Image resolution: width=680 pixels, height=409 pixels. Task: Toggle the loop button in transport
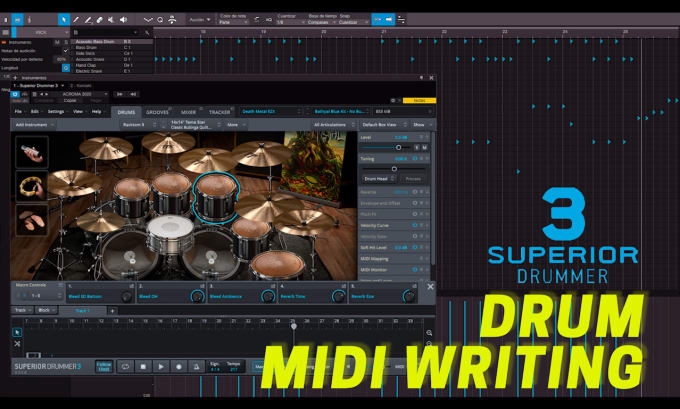coord(125,366)
